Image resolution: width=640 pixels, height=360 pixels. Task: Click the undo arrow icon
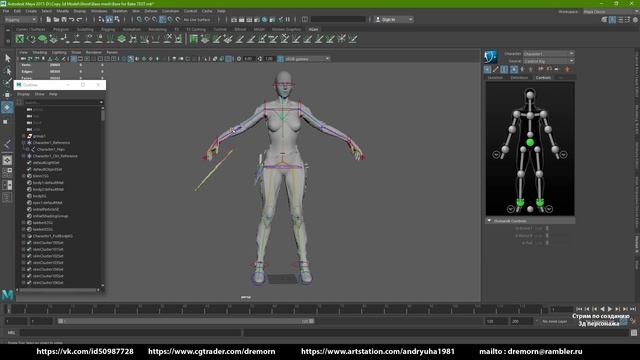click(x=71, y=19)
